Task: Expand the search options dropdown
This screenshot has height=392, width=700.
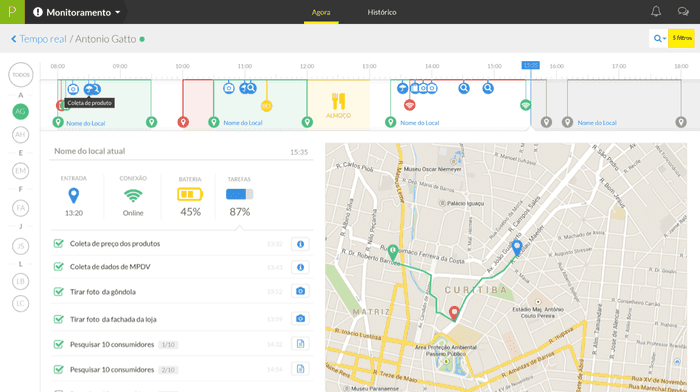Action: click(659, 38)
